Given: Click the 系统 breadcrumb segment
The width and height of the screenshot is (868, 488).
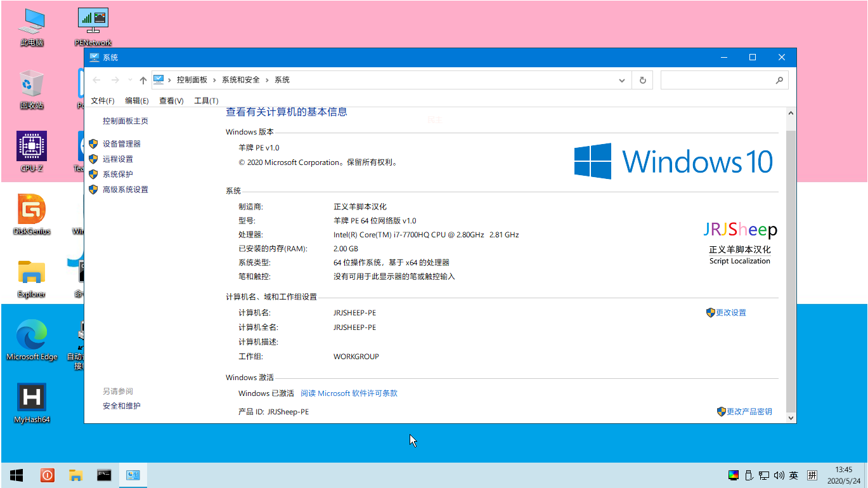Looking at the screenshot, I should pos(282,80).
